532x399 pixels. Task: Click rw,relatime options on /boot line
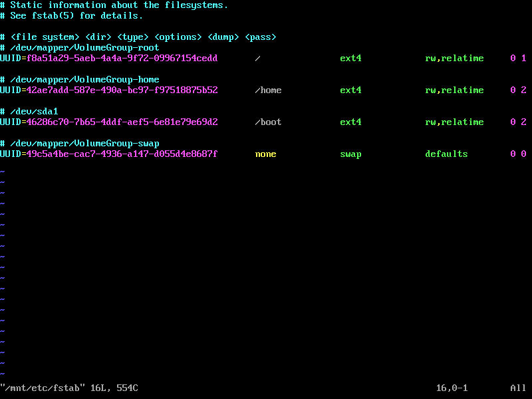tap(454, 122)
